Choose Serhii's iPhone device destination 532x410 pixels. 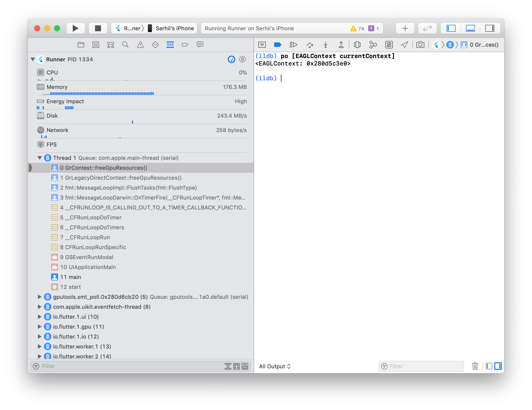pyautogui.click(x=171, y=28)
